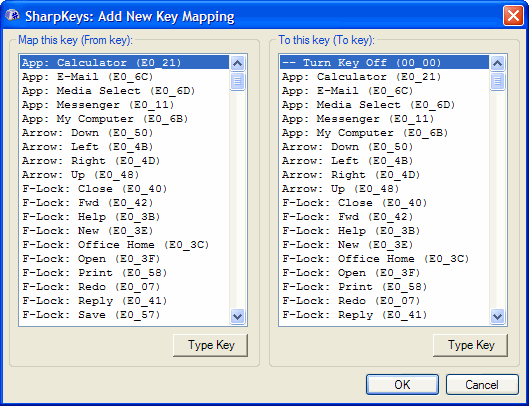Click the down arrow in the To key list scrollbar
The height and width of the screenshot is (406, 529).
pos(498,317)
